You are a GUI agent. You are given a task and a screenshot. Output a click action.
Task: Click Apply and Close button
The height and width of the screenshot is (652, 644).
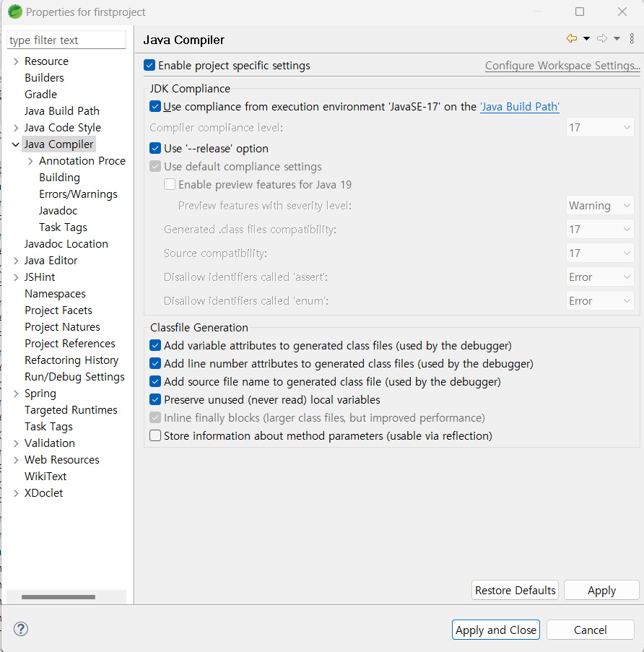(x=495, y=630)
